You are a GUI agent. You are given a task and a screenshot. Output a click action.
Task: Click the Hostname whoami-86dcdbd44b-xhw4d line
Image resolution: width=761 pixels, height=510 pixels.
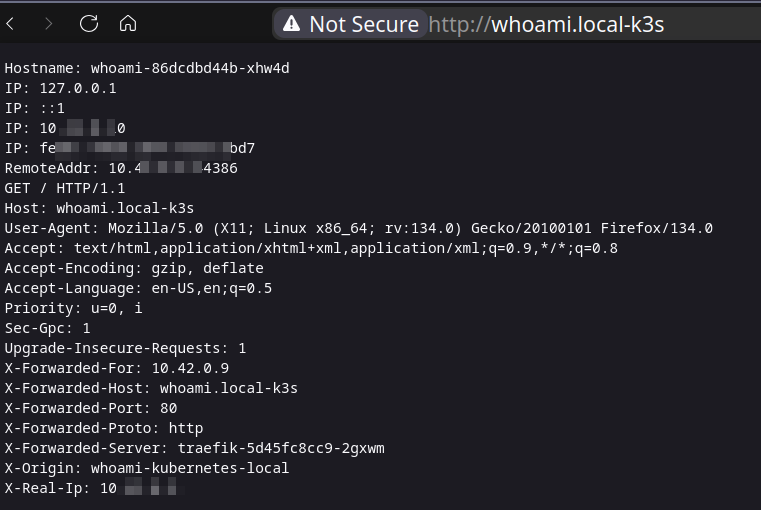tap(147, 68)
